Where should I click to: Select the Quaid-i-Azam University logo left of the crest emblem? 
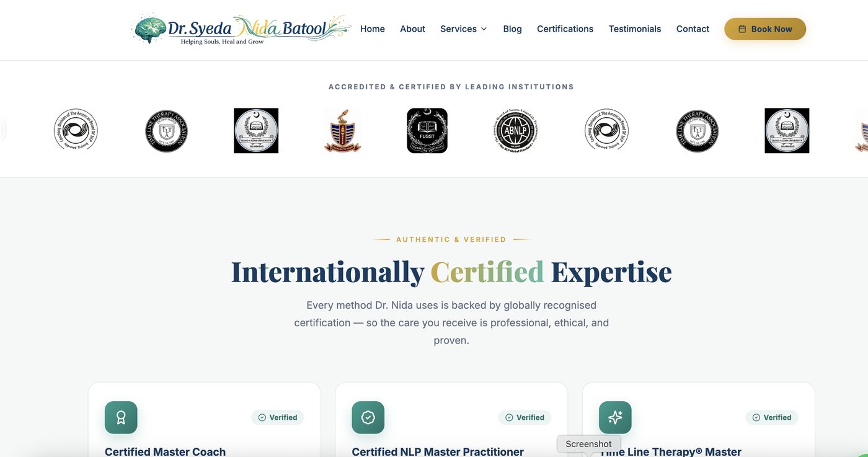[x=256, y=131]
